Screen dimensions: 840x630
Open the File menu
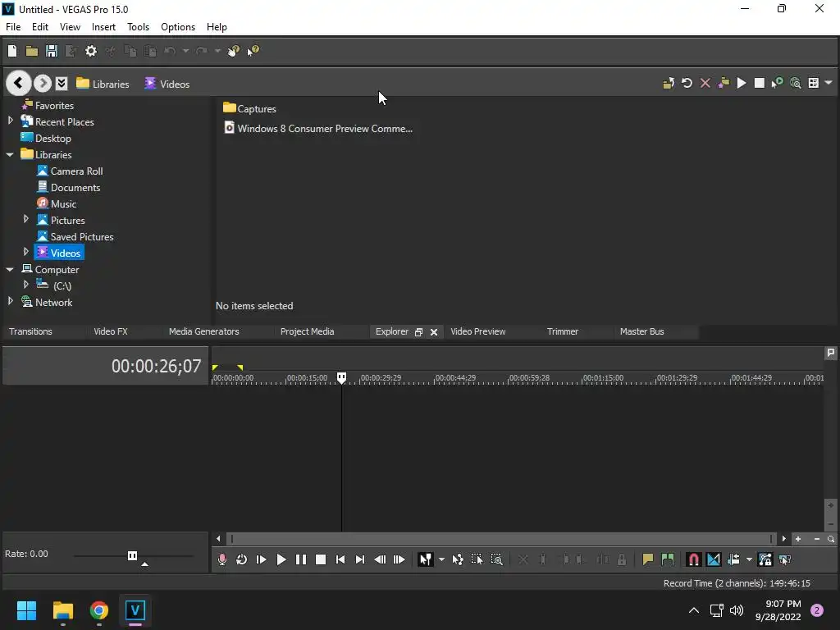pyautogui.click(x=13, y=27)
